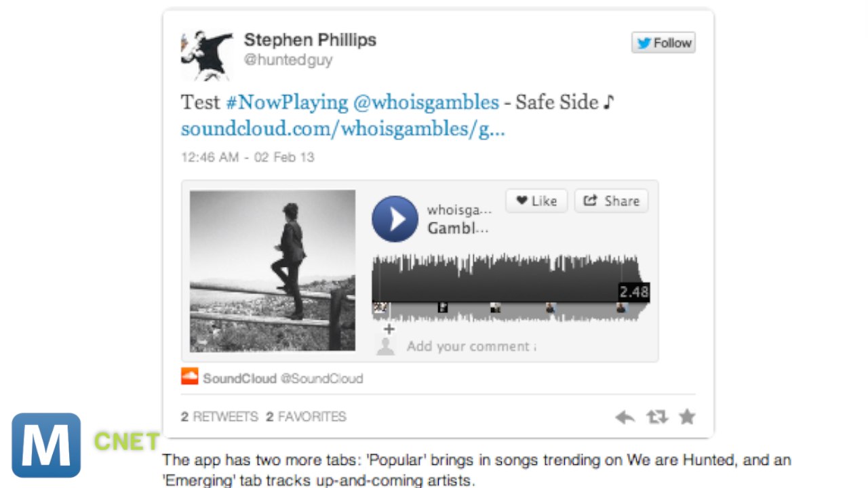
Task: Play the Gambles SoundCloud track
Action: (x=395, y=219)
